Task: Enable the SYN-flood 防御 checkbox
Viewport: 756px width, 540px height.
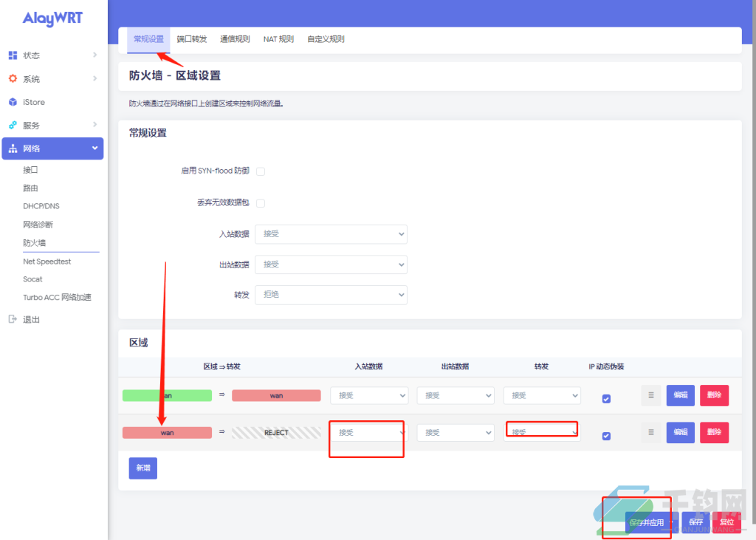Action: (x=261, y=171)
